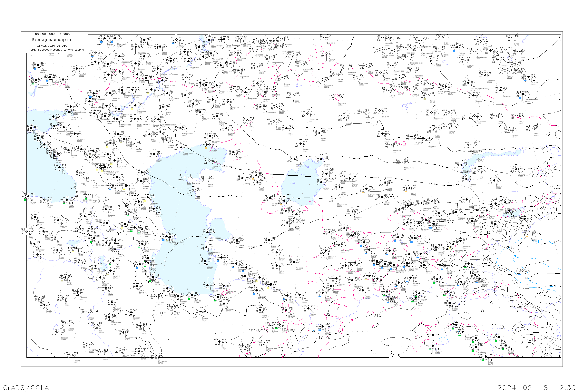Image resolution: width=588 pixels, height=392 pixels.
Task: Click the Алматы station circle marker
Action: pos(509,211)
